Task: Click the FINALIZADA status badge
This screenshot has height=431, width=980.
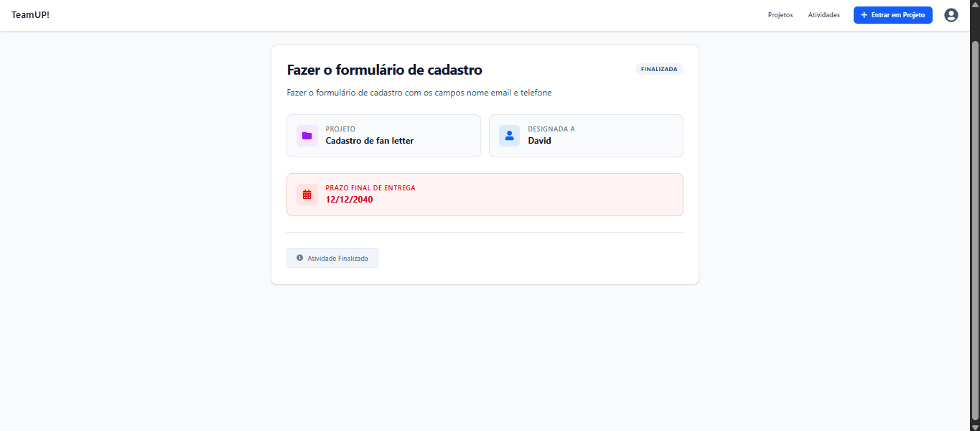Action: (x=659, y=69)
